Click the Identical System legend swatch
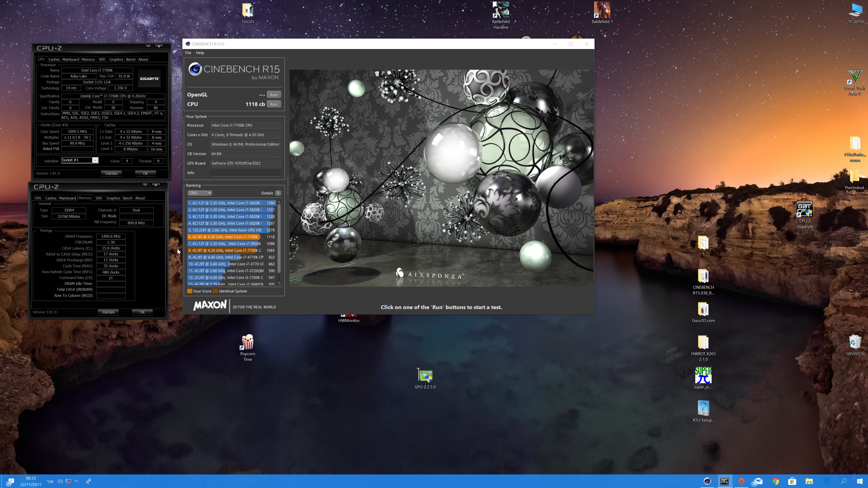 [216, 291]
